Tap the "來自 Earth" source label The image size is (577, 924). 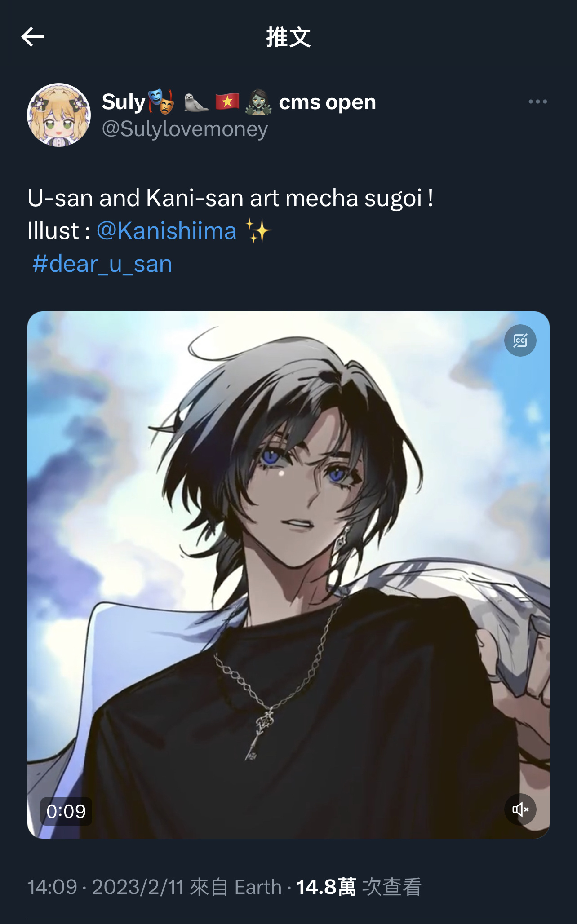click(236, 887)
